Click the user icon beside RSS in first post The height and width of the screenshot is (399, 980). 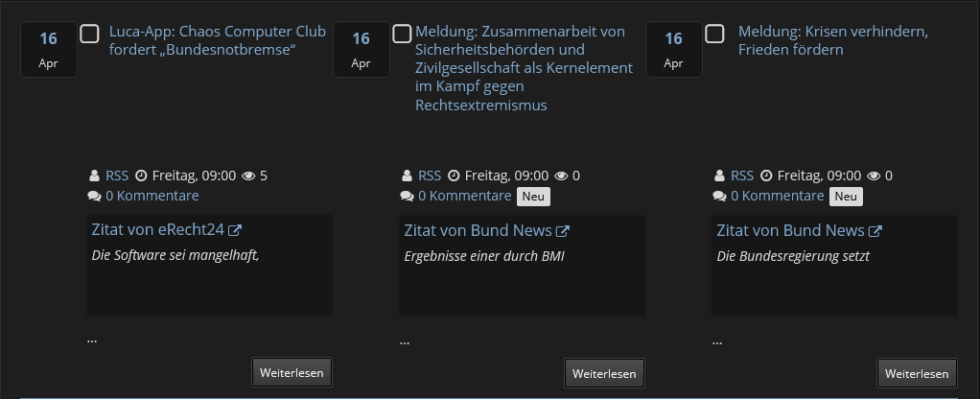94,176
